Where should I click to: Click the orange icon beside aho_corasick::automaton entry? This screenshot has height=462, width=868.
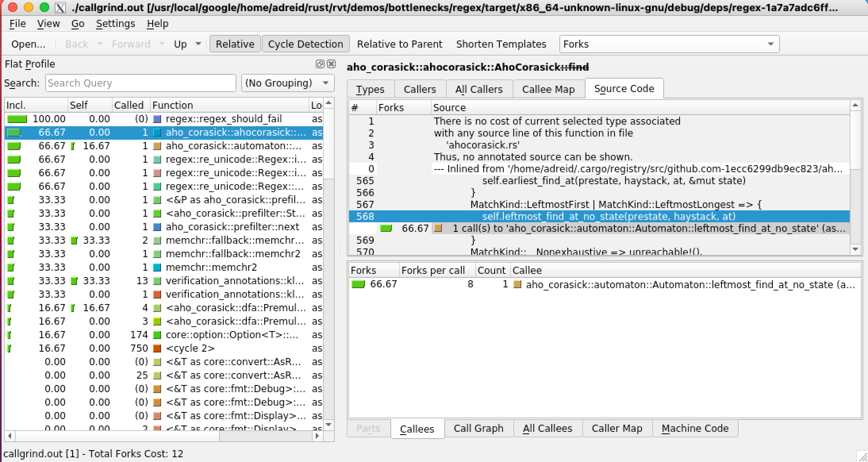[x=157, y=146]
